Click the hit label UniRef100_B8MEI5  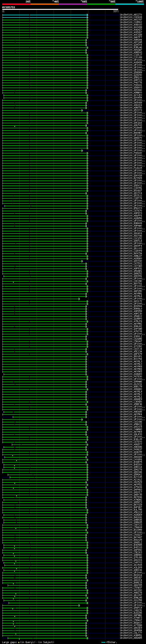coord(131,583)
